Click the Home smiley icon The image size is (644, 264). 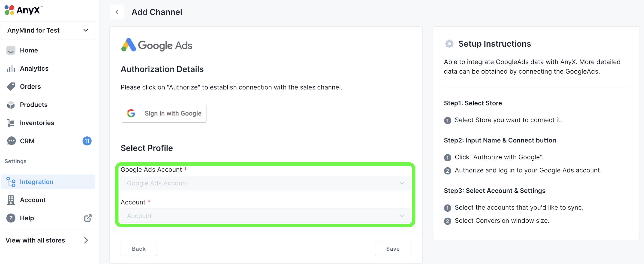11,50
